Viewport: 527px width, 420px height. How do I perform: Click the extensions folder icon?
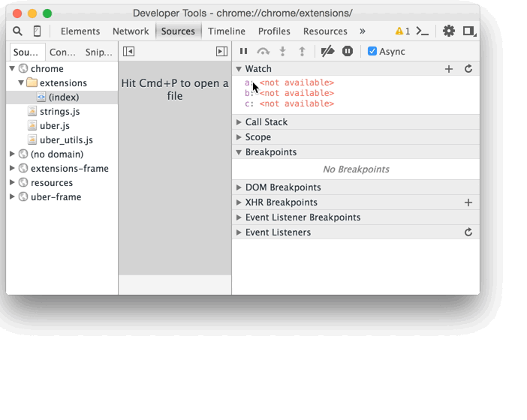[x=32, y=82]
